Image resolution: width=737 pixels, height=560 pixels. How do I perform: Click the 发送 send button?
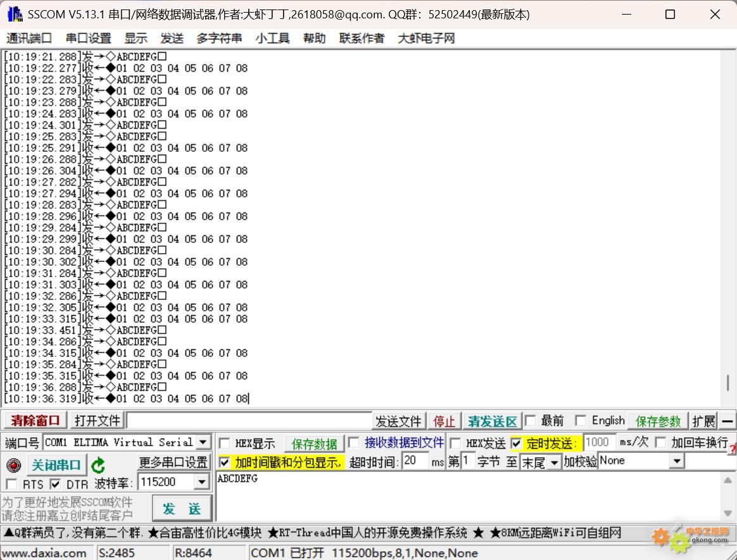[x=182, y=509]
